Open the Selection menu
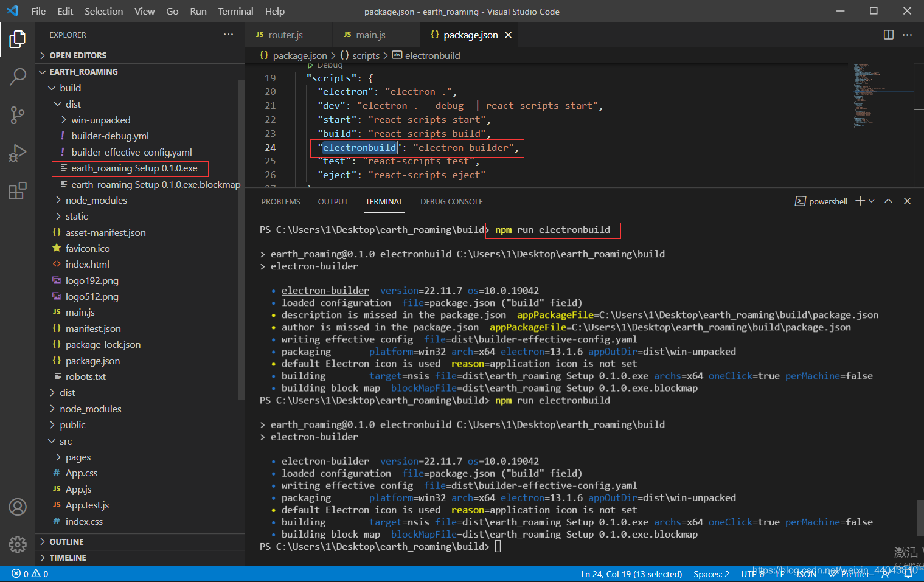 (103, 11)
